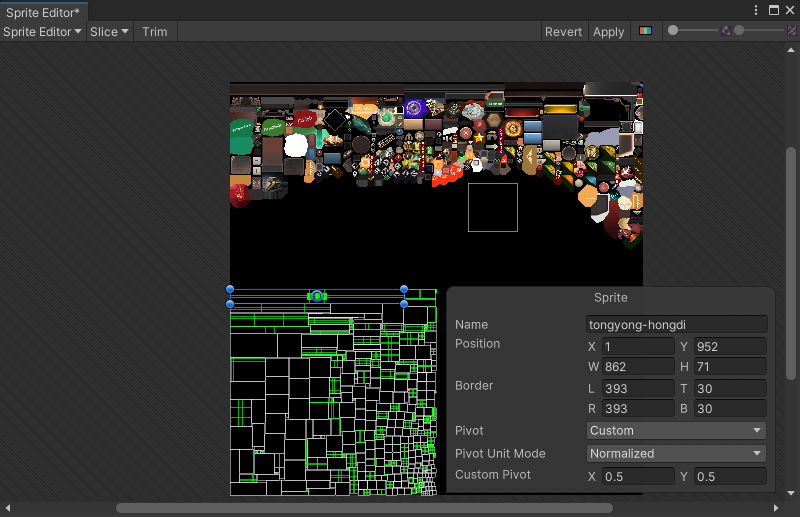Click the Trim toolbar button
The width and height of the screenshot is (800, 517).
pos(155,32)
